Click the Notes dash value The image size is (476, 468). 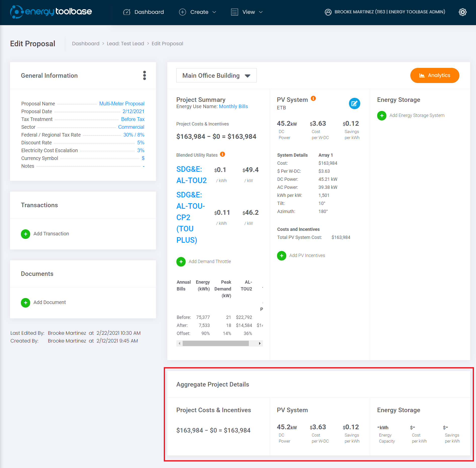tap(144, 166)
